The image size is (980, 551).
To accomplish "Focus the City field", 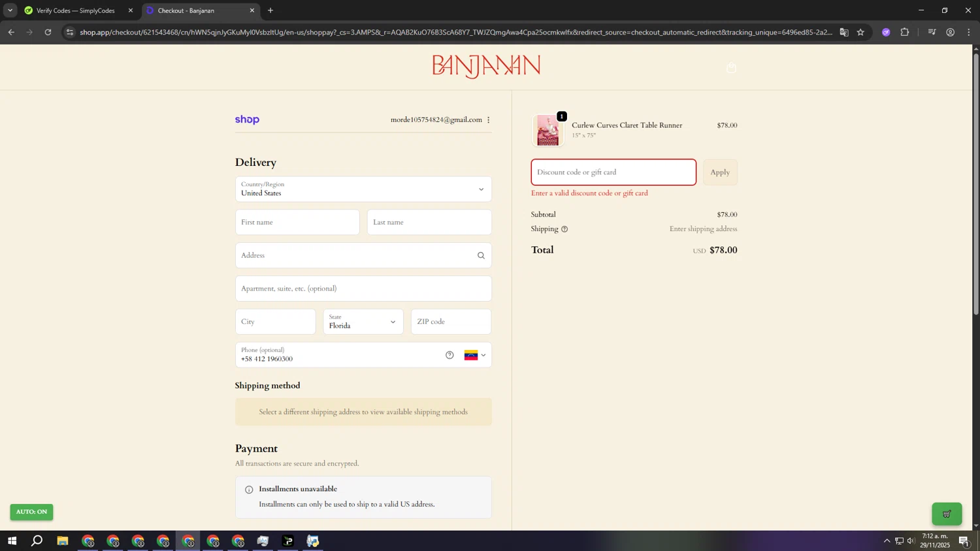I will tap(275, 322).
